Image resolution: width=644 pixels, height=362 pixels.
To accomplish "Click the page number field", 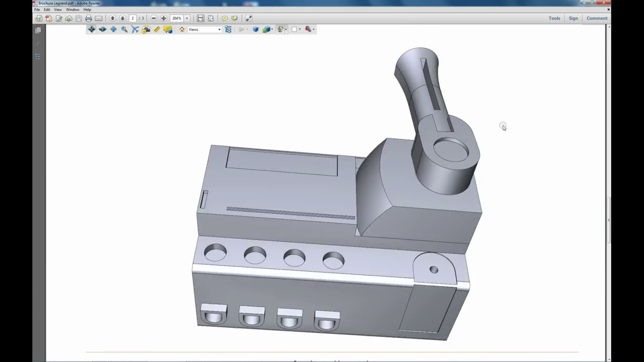I will tap(133, 18).
